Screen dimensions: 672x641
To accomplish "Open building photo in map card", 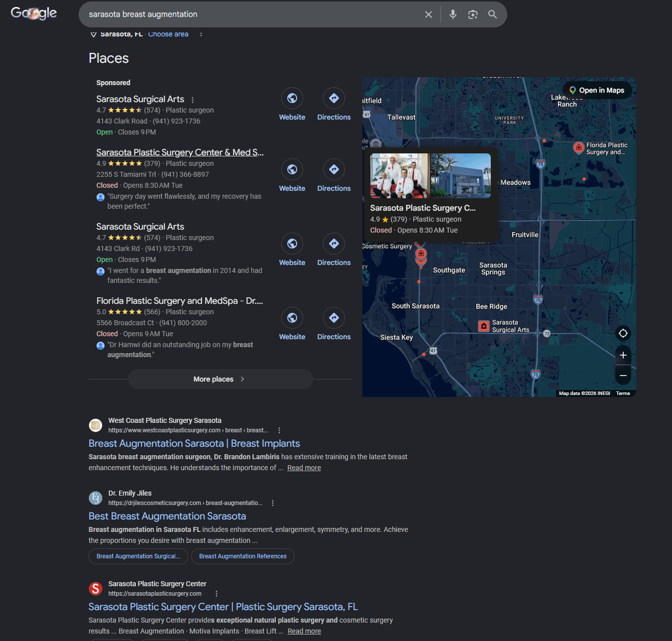I will 461,176.
